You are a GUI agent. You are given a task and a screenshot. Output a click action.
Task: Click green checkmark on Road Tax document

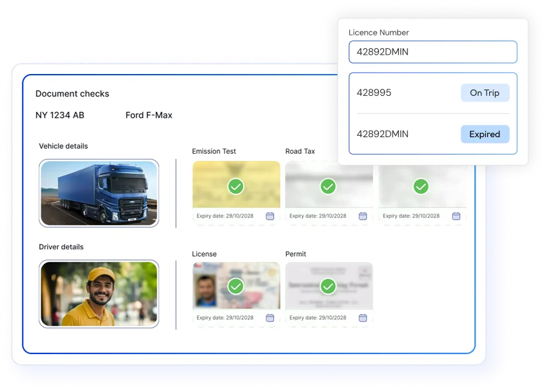[329, 187]
